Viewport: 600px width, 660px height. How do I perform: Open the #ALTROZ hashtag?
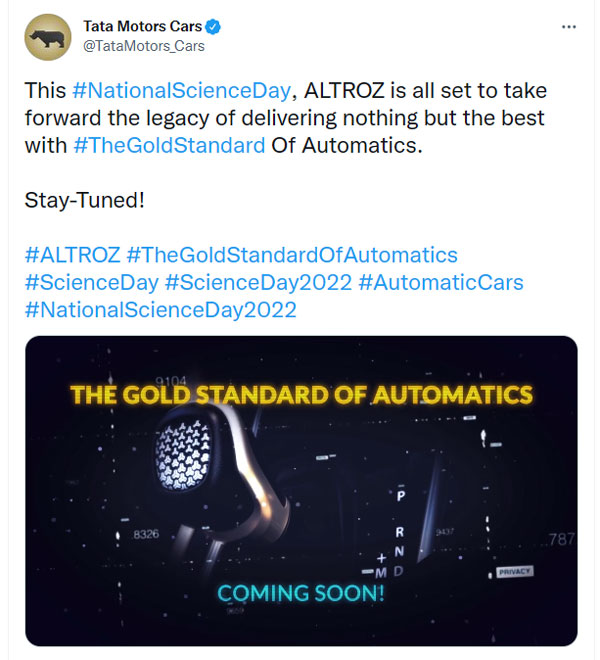tap(72, 255)
